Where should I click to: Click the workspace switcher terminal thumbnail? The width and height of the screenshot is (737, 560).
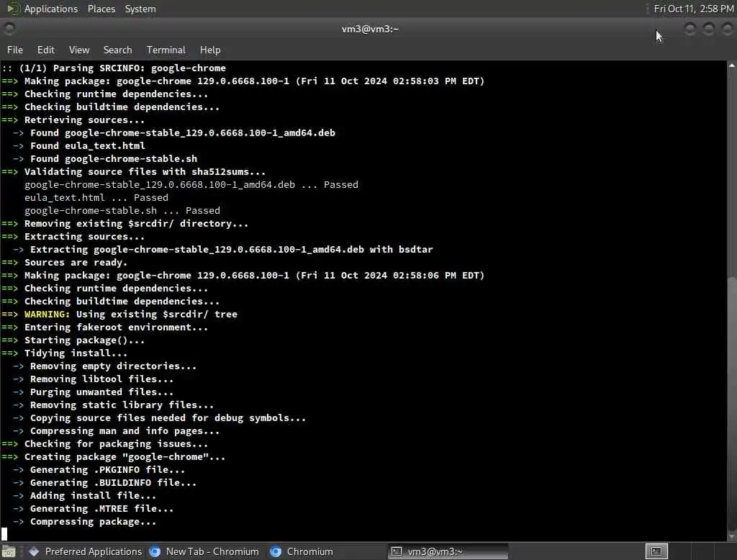(x=656, y=551)
